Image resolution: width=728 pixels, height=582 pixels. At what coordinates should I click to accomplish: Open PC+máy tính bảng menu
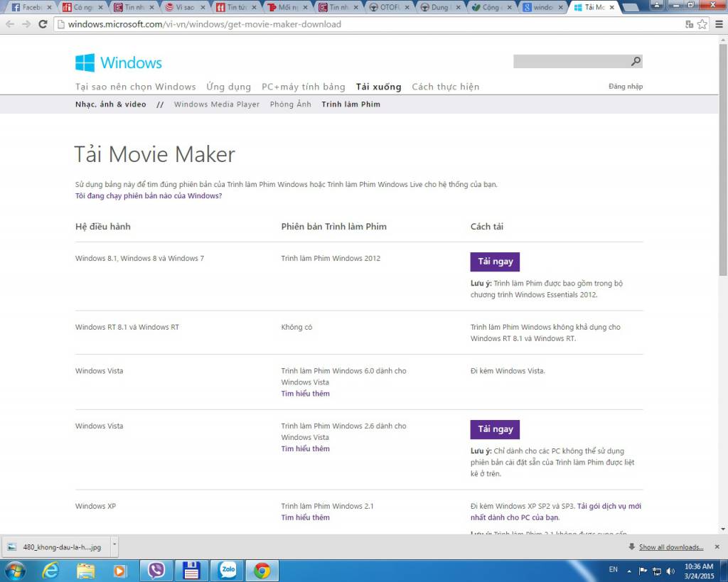303,87
